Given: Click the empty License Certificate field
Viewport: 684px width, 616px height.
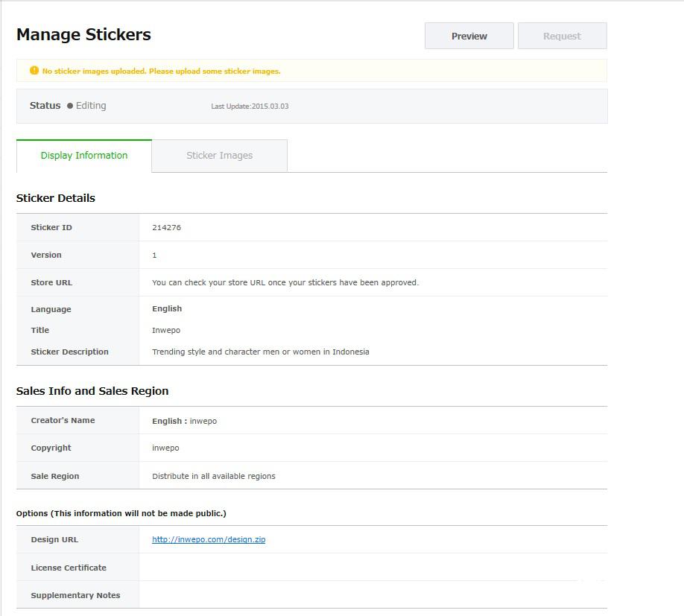Looking at the screenshot, I should tap(373, 568).
